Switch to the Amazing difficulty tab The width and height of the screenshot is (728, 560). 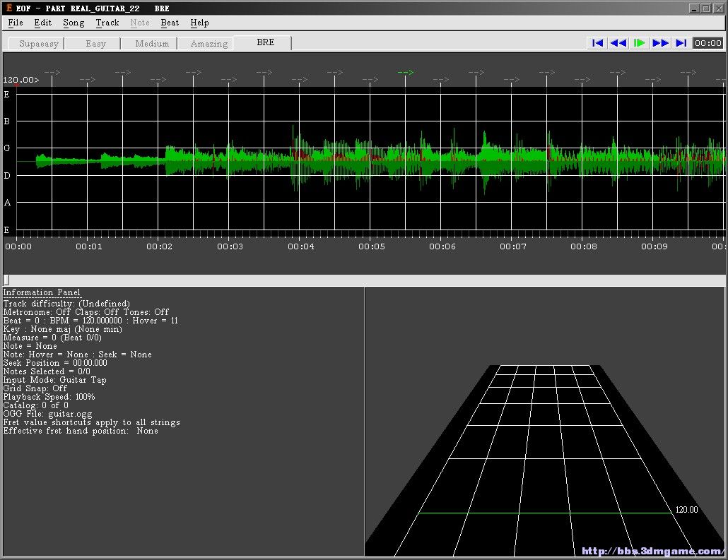[206, 44]
